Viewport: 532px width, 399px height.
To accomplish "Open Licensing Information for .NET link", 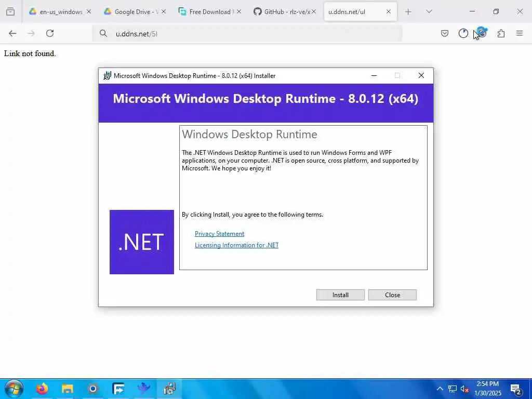I will [x=236, y=245].
